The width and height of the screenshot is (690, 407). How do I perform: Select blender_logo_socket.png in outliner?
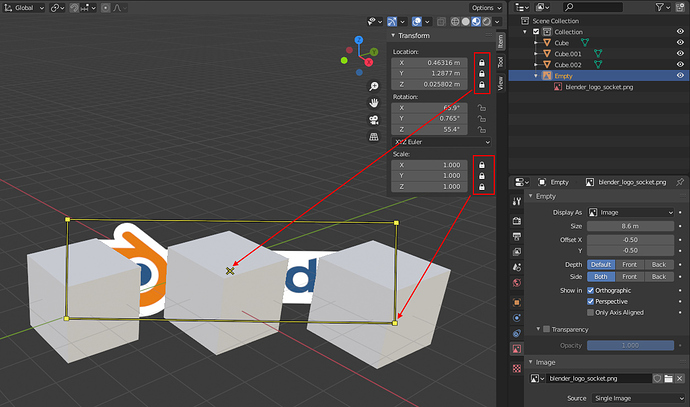pyautogui.click(x=599, y=87)
